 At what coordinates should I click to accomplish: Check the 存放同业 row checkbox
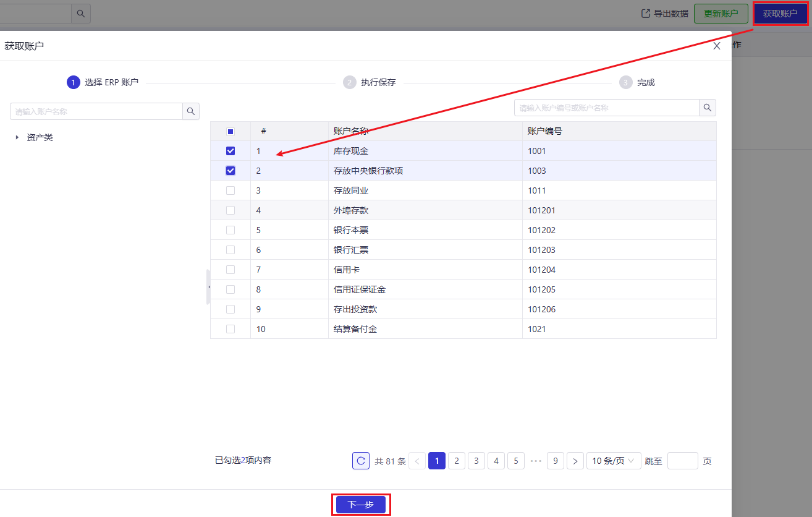[230, 190]
